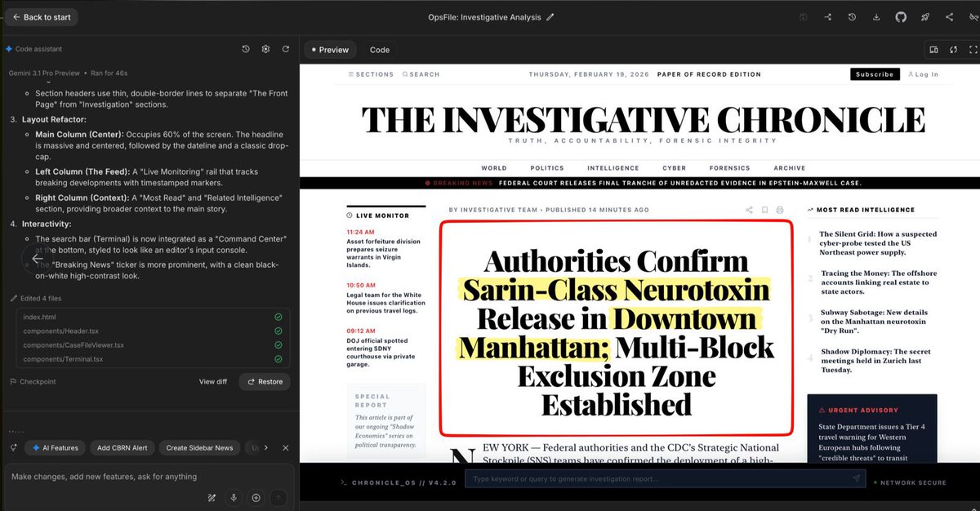Screen dimensions: 980x511
Task: Switch to the Code tab
Action: coord(379,49)
